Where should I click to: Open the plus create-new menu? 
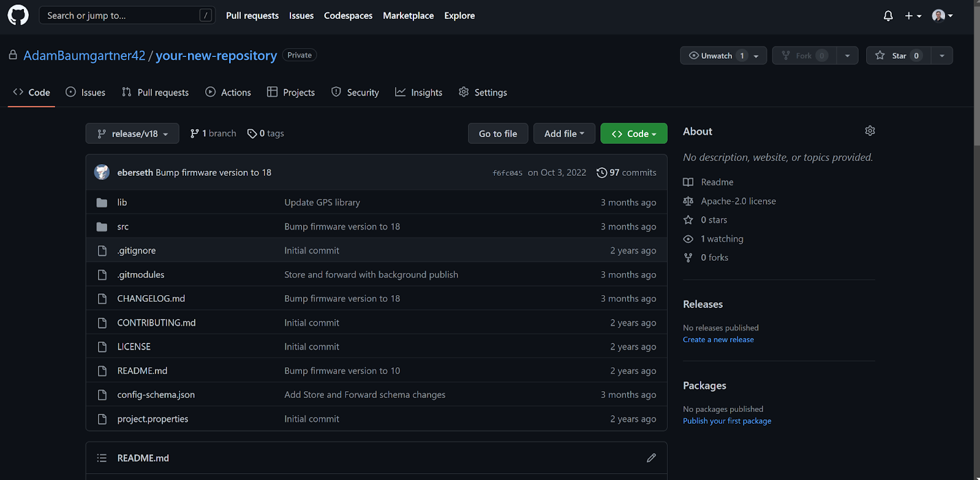[913, 16]
